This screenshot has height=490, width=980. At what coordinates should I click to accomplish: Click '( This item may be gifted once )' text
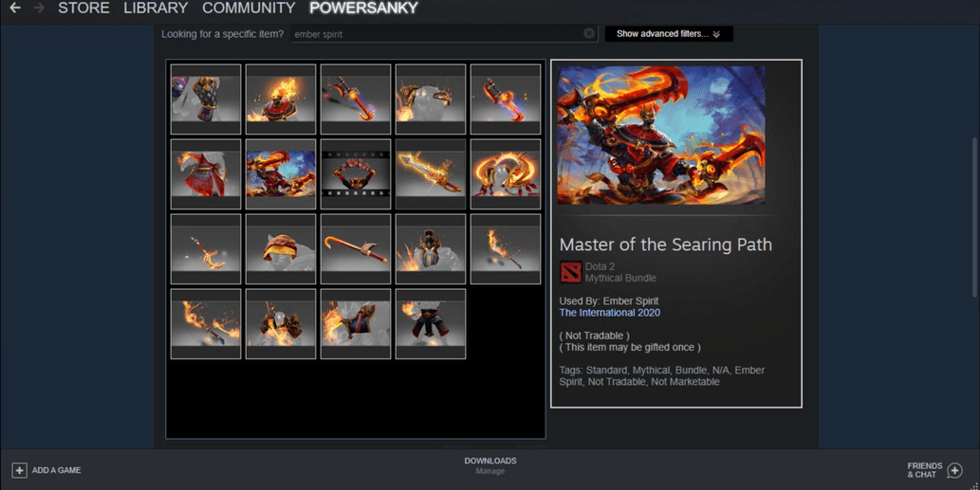[630, 347]
